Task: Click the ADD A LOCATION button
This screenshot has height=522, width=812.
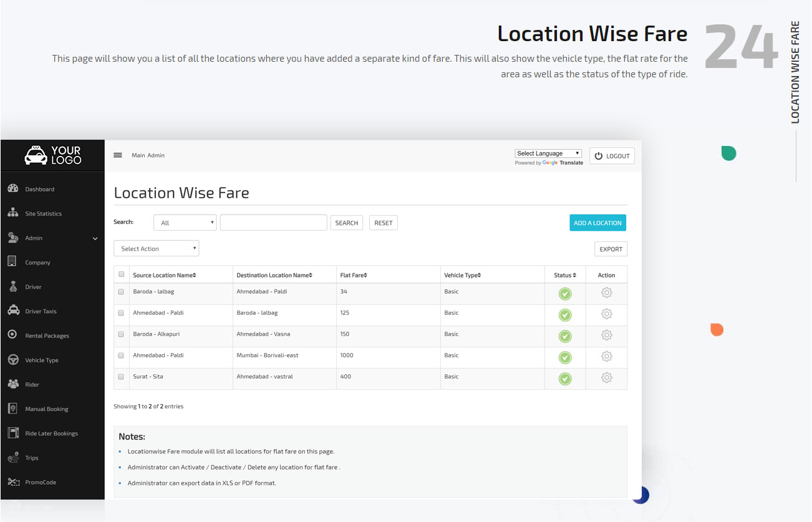Action: pyautogui.click(x=597, y=222)
